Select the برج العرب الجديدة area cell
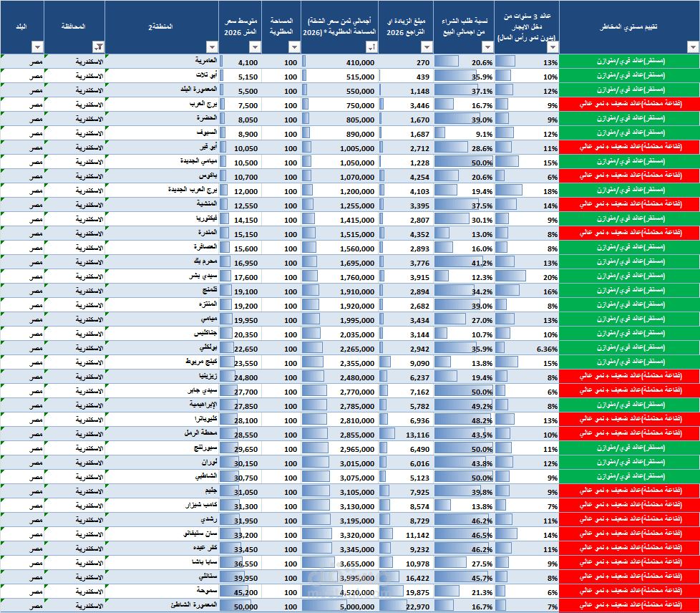The image size is (700, 613). click(x=162, y=190)
